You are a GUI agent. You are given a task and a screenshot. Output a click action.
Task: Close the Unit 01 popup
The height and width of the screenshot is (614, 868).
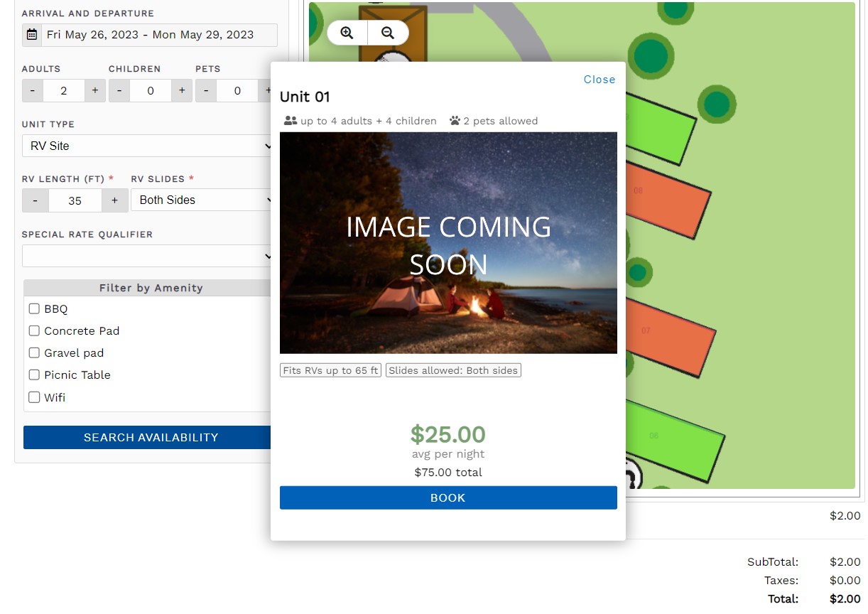tap(600, 80)
